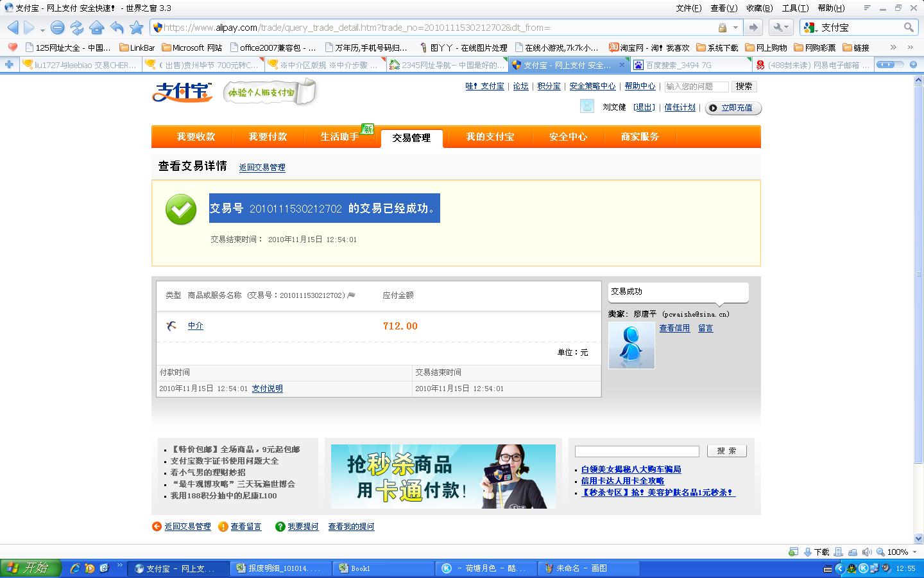Switch to the 我的支付宝 navigation tab
The height and width of the screenshot is (578, 924).
[489, 137]
